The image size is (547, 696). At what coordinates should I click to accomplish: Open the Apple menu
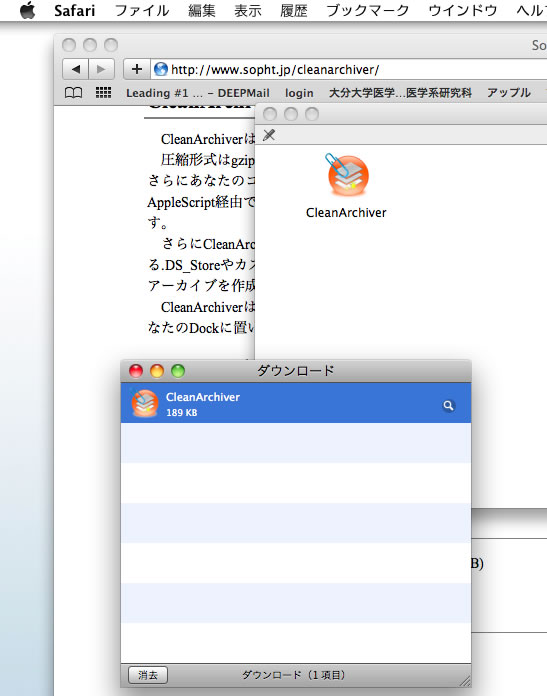(28, 10)
